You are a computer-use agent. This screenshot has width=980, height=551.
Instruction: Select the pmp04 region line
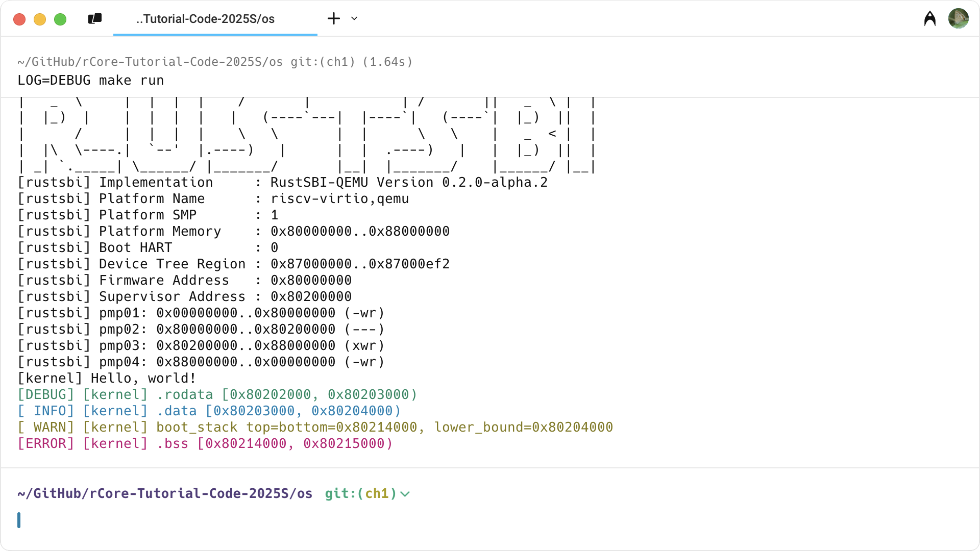pos(201,362)
